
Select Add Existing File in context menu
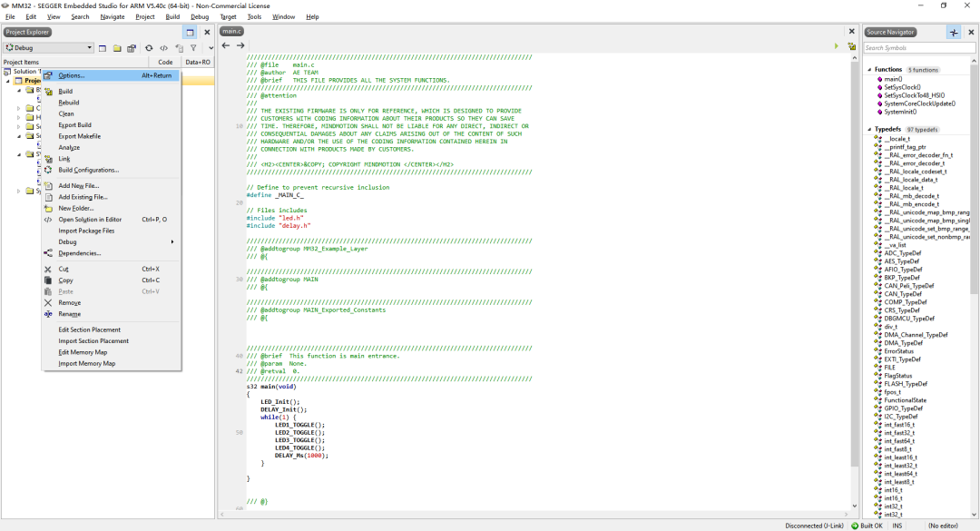click(112, 197)
